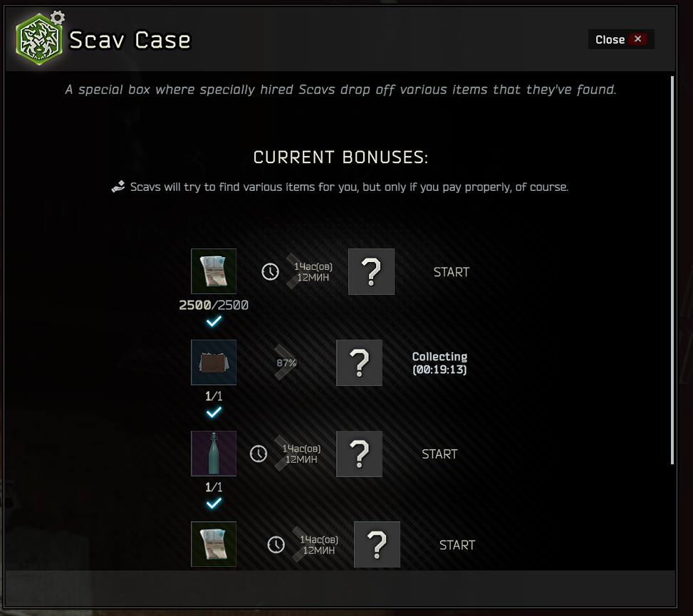Start the 2500 roubles scav run
The width and height of the screenshot is (693, 616).
[452, 272]
